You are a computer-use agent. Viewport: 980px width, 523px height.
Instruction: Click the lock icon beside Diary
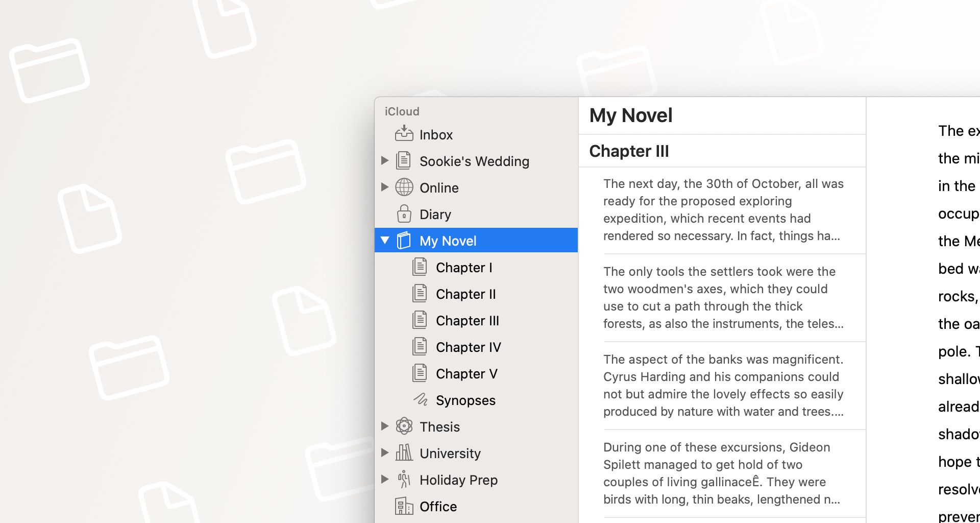tap(404, 214)
